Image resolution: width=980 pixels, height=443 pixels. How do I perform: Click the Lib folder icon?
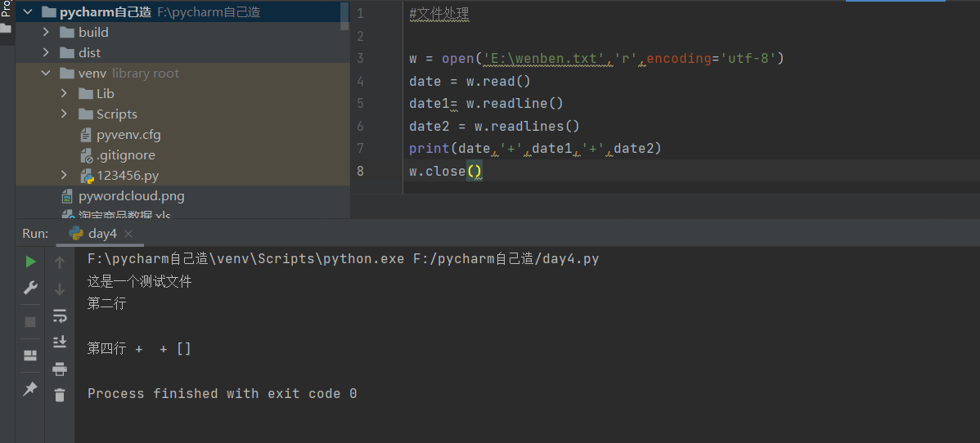86,94
